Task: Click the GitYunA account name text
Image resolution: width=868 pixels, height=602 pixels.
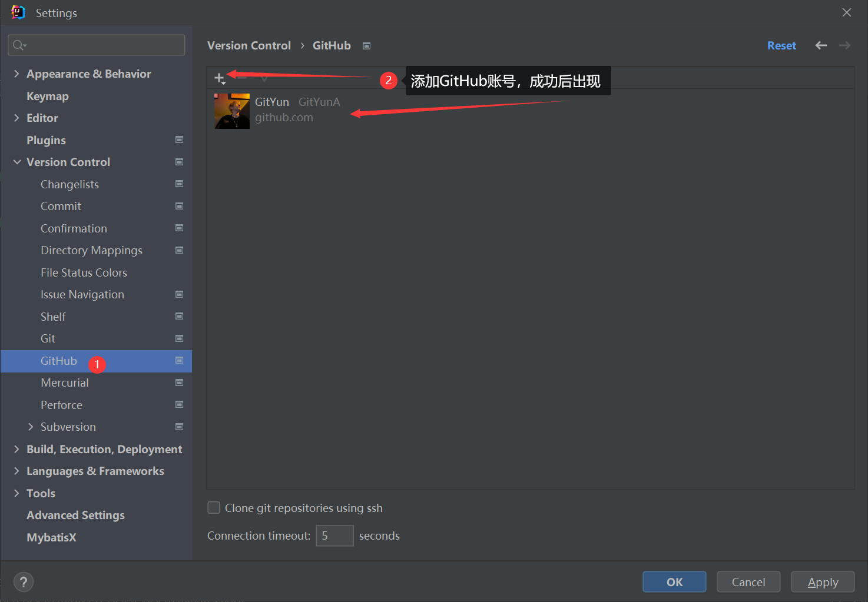Action: pyautogui.click(x=319, y=102)
